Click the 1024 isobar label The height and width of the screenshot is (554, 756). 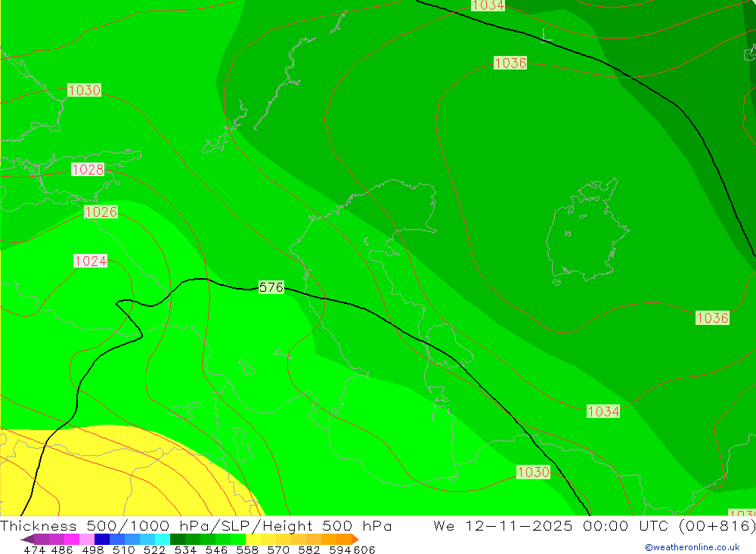coord(91,261)
